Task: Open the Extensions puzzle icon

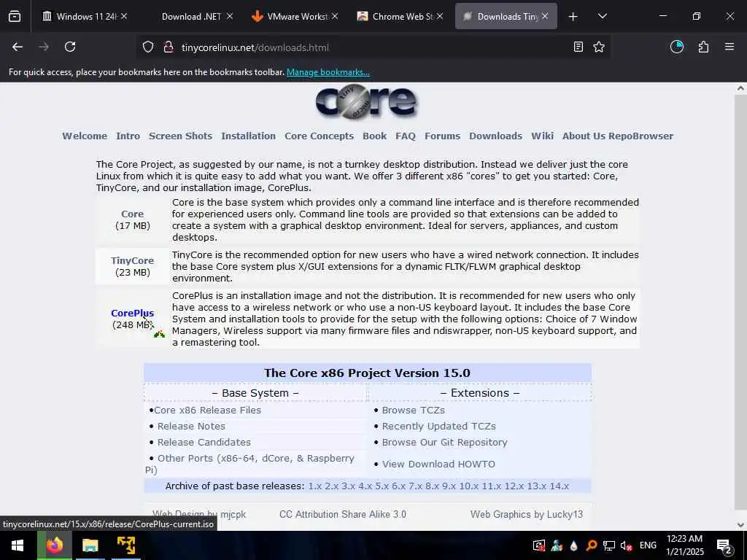Action: click(x=703, y=47)
